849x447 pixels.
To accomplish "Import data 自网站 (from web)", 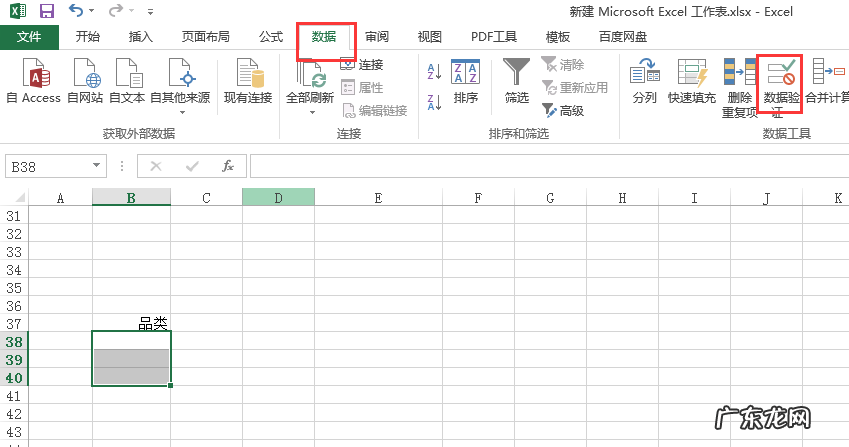I will coord(85,81).
